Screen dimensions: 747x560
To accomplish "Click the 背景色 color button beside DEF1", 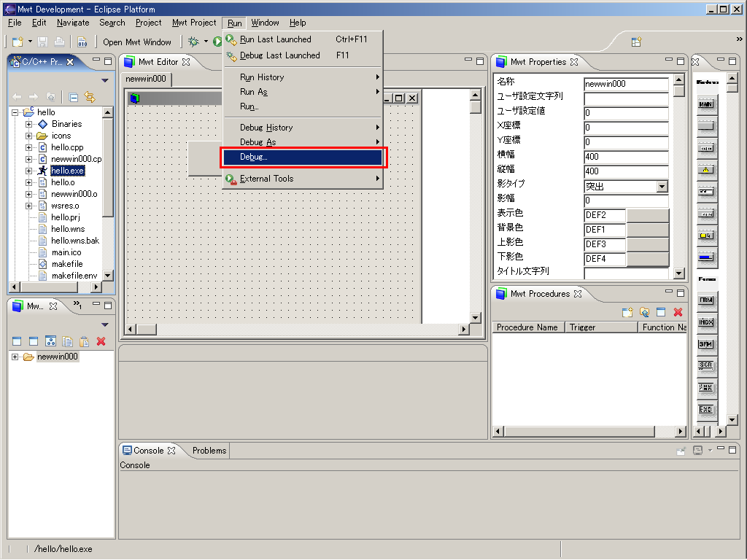I will coord(648,230).
